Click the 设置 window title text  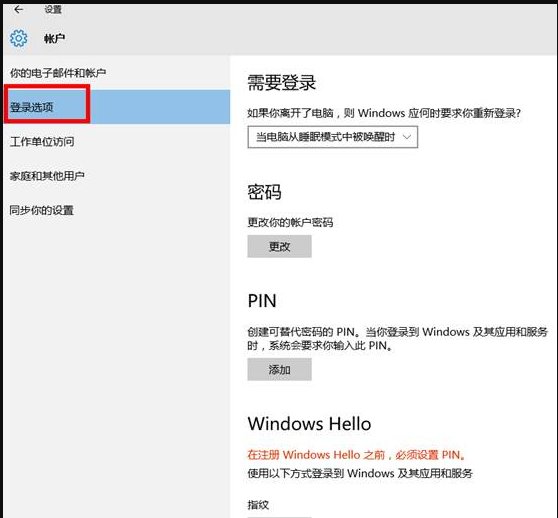[53, 9]
